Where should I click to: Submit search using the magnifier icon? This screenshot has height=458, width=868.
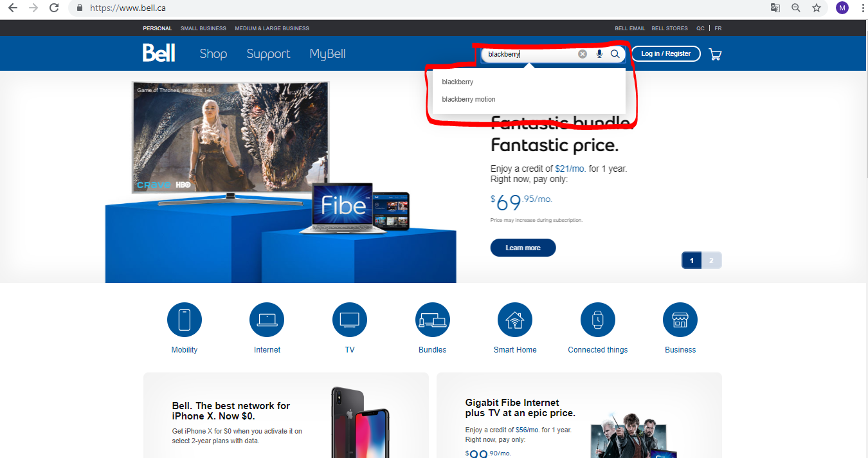tap(615, 54)
